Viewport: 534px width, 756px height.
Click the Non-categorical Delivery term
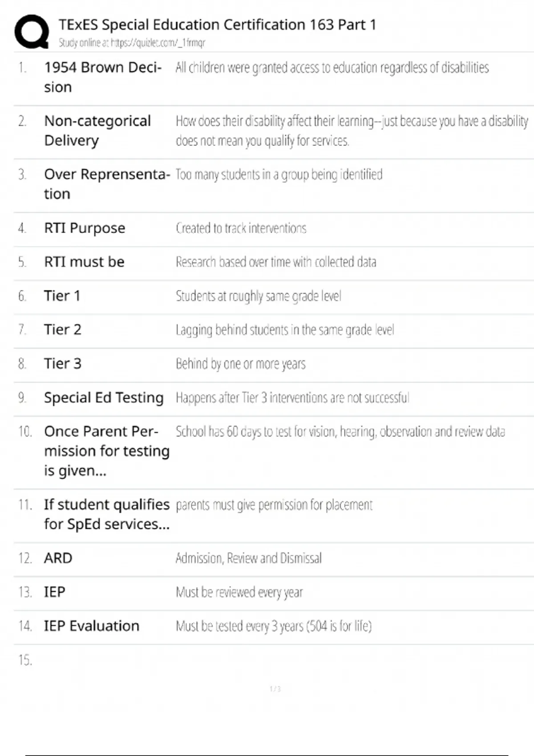click(x=97, y=130)
